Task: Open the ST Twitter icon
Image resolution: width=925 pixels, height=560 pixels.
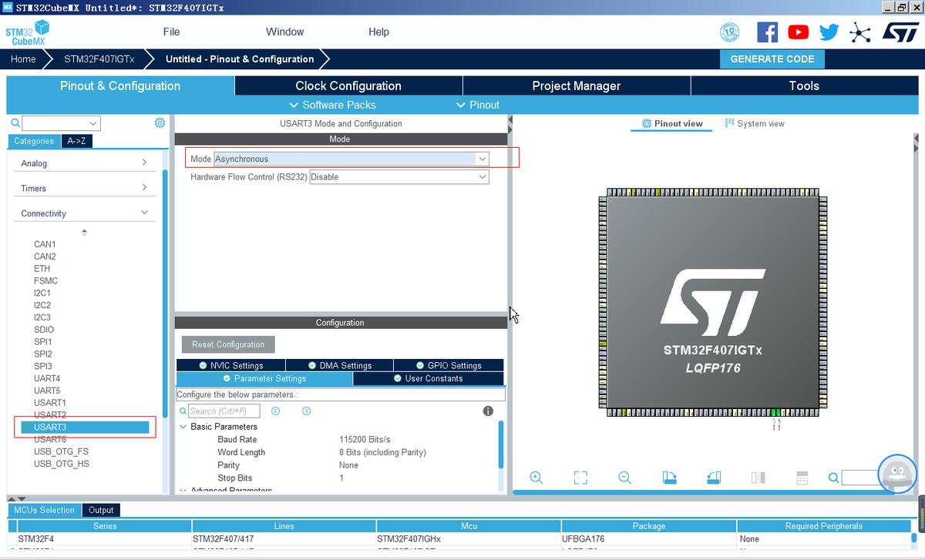Action: click(829, 32)
